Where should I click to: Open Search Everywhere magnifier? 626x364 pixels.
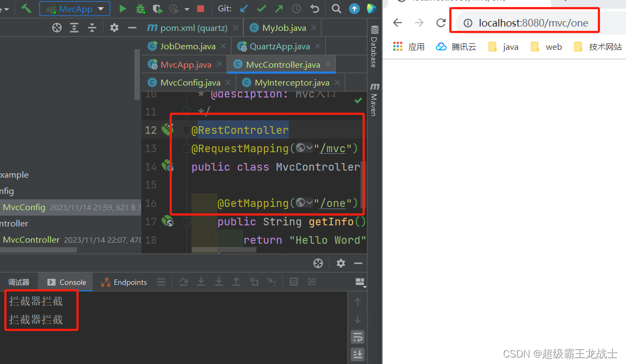click(x=337, y=8)
